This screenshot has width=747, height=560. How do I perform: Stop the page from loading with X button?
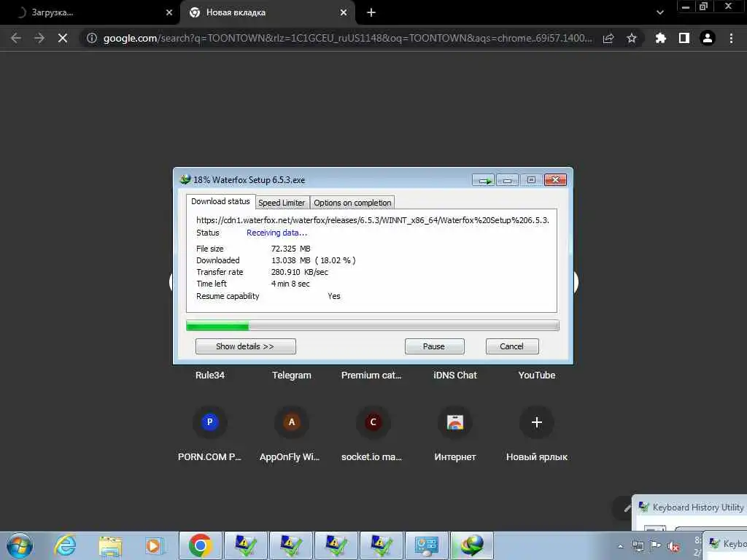pos(63,38)
